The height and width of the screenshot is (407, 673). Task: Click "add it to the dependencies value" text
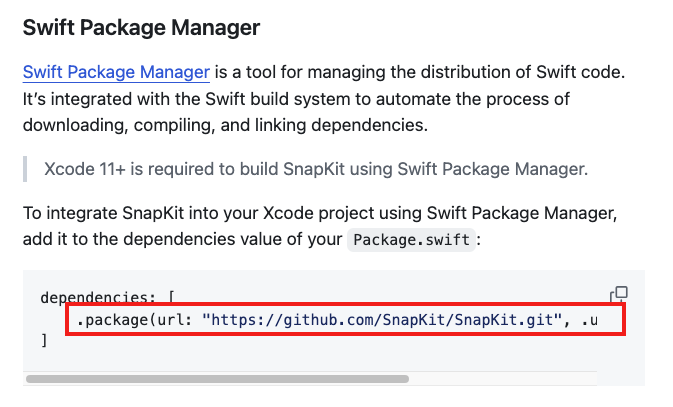(182, 239)
